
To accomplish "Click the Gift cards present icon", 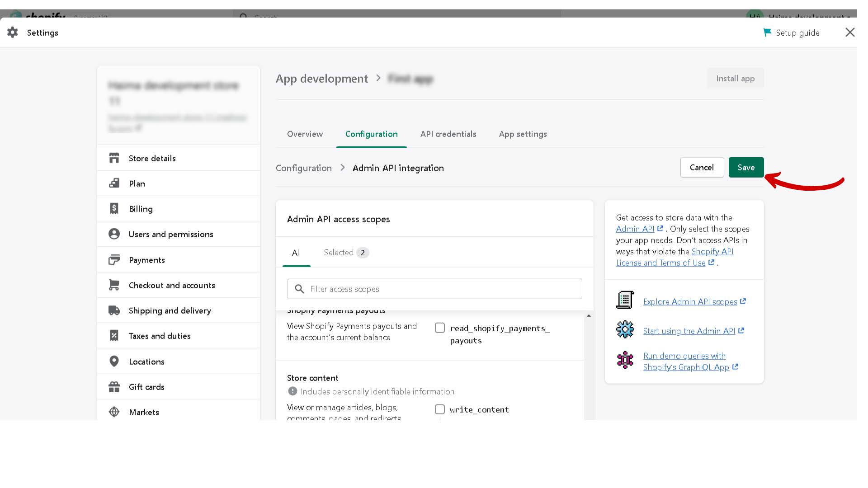I will click(114, 387).
